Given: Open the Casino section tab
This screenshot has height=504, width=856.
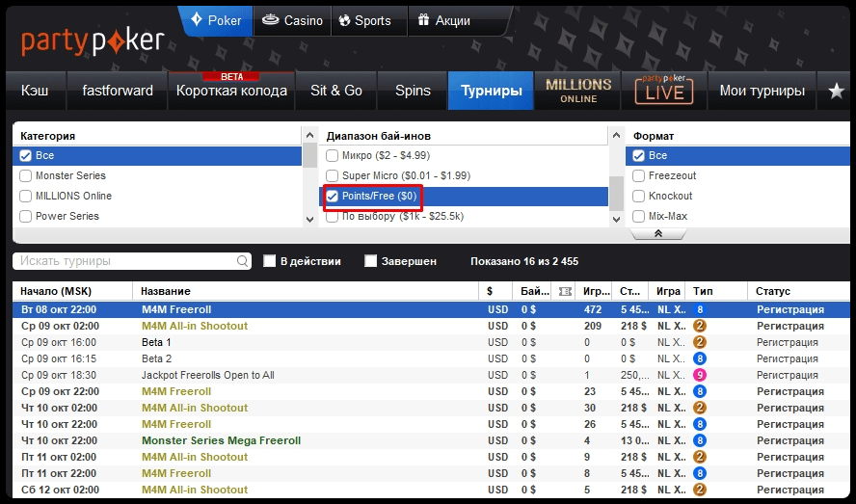Looking at the screenshot, I should (292, 21).
